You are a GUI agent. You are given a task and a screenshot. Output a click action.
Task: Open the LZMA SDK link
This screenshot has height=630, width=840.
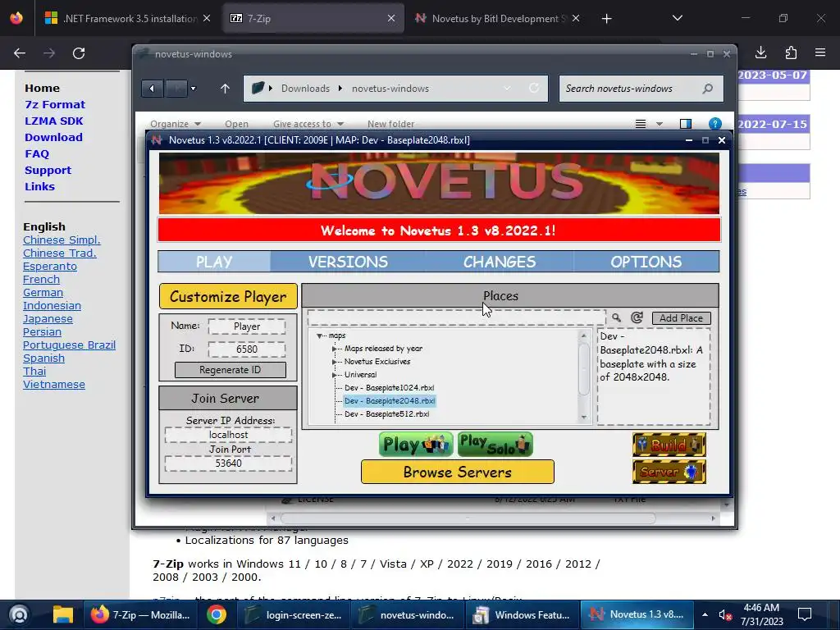coord(53,121)
